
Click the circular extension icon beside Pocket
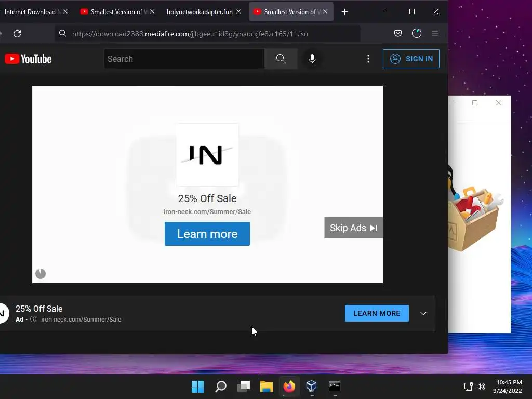tap(417, 33)
